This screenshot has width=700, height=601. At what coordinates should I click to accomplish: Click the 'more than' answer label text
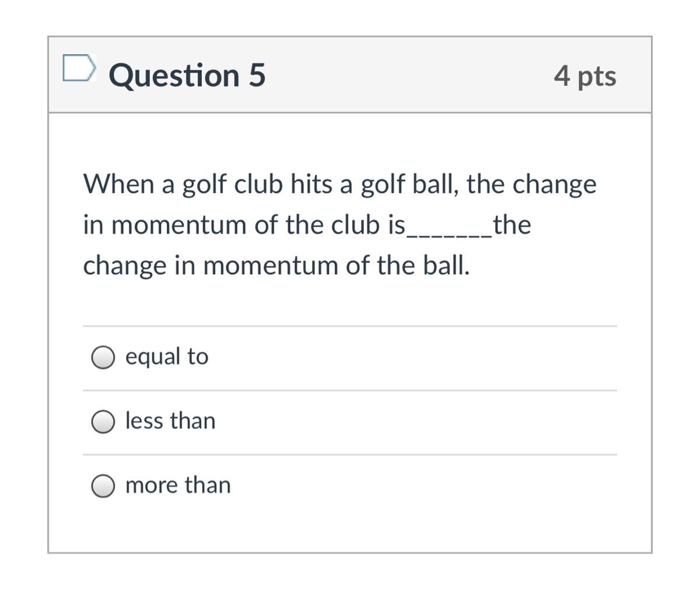coord(178,484)
